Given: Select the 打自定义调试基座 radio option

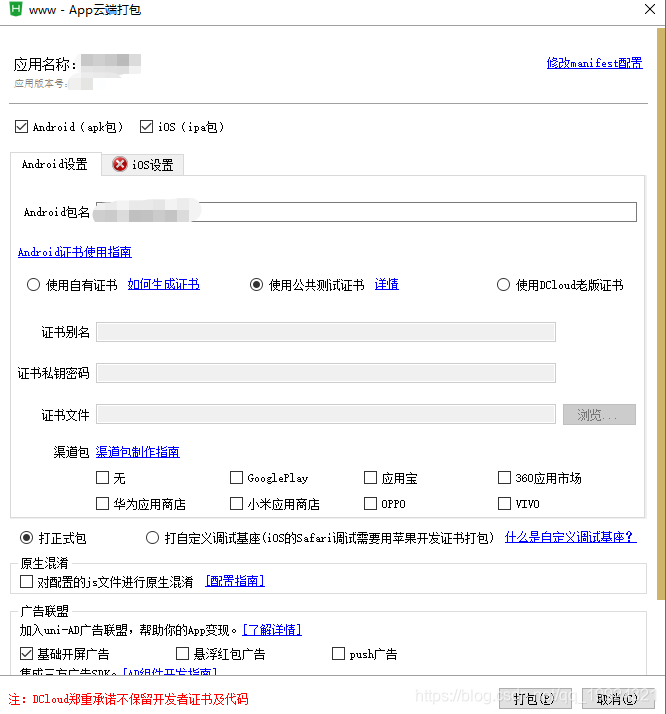Looking at the screenshot, I should click(x=153, y=538).
